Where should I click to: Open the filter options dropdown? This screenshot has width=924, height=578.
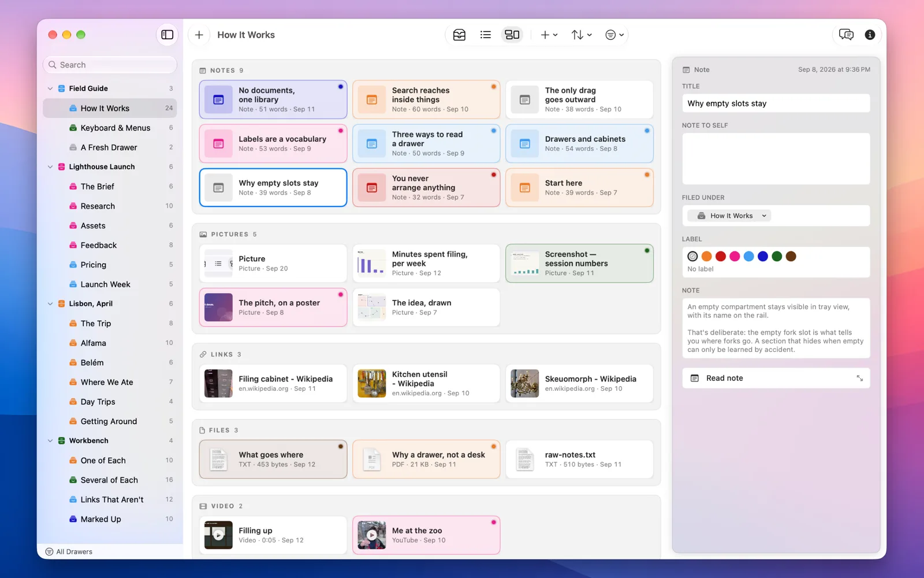pos(614,35)
